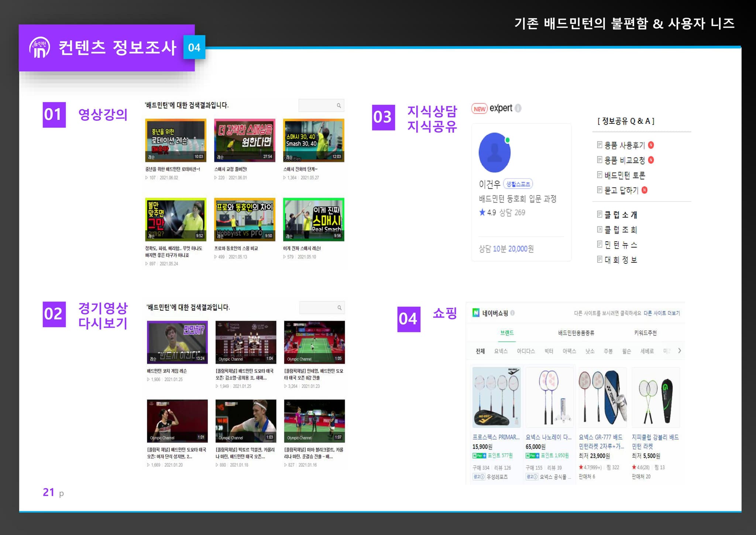Click the search field above match replay results

pos(322,308)
